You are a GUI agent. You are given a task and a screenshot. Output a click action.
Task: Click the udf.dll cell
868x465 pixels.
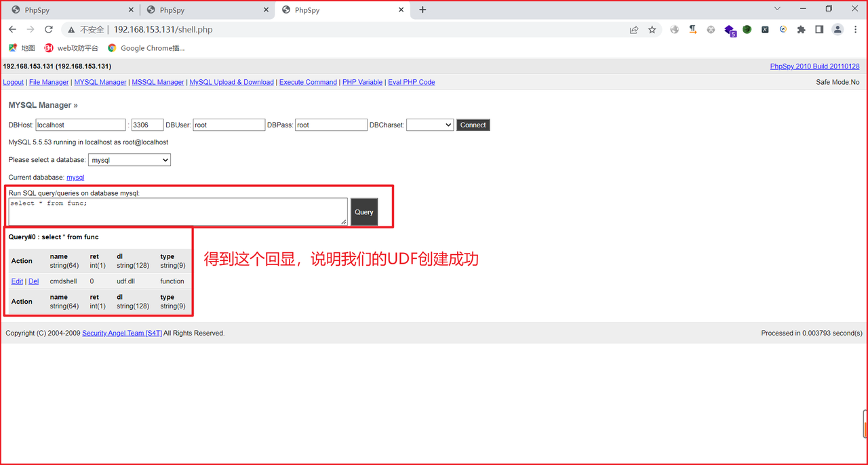click(126, 281)
